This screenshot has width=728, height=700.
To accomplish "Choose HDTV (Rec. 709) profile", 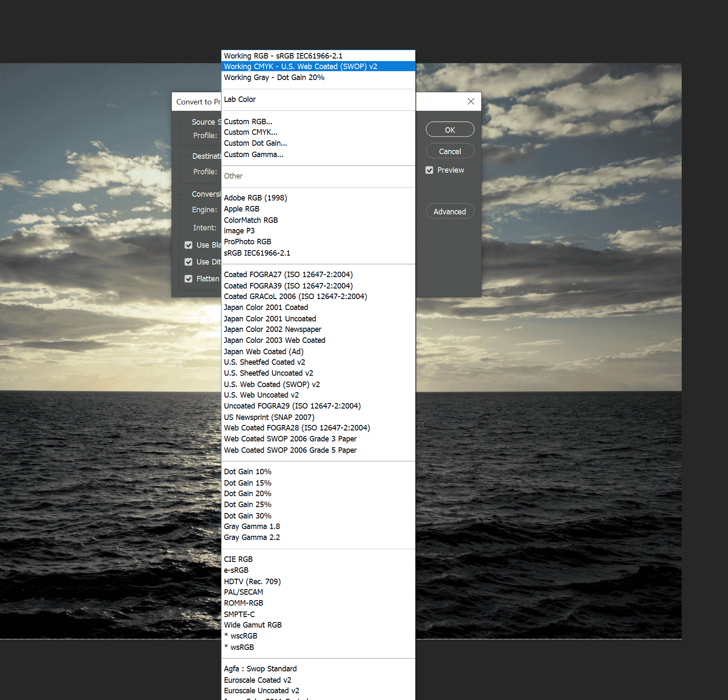I will [252, 582].
